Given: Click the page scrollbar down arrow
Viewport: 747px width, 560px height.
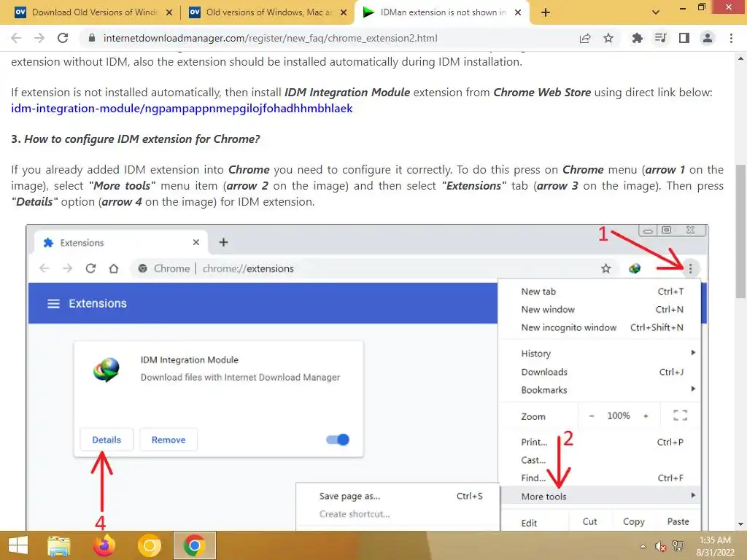Looking at the screenshot, I should tap(740, 524).
